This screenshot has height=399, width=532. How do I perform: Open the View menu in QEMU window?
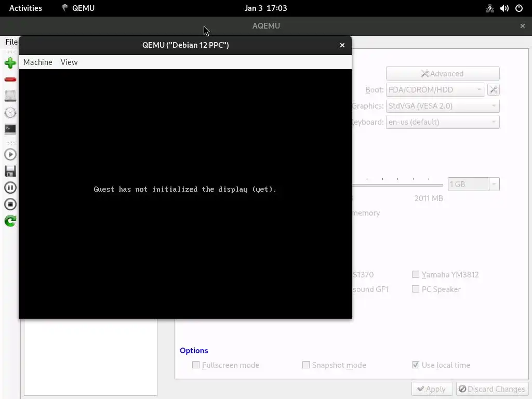coord(69,62)
